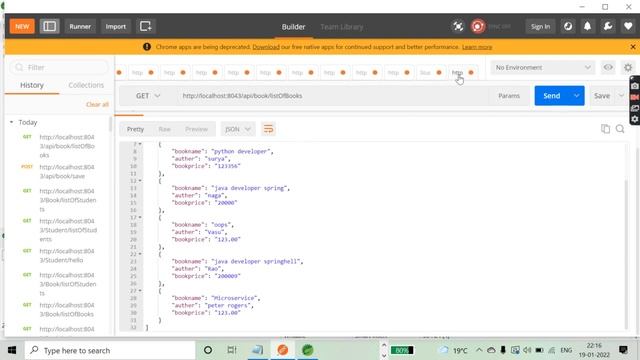Switch to Team Library tab
This screenshot has width=640, height=360.
pos(342,27)
